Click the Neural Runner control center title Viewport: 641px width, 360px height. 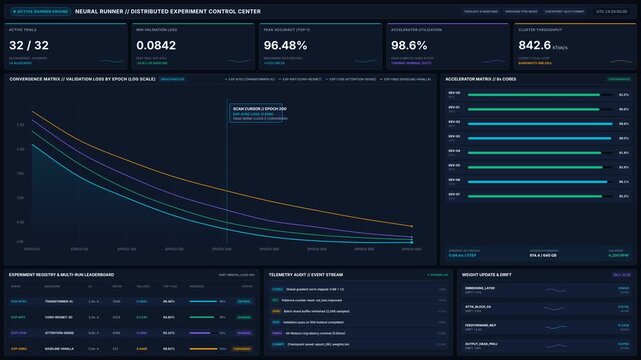point(168,11)
